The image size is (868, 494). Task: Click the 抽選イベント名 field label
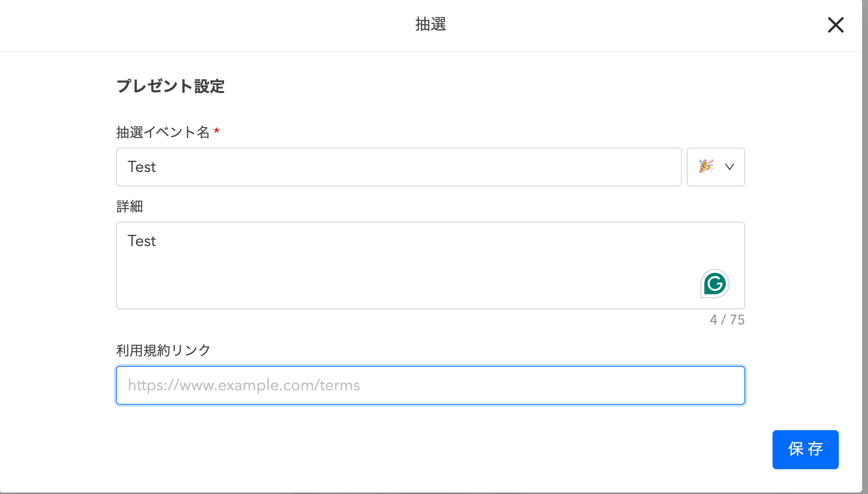(163, 132)
